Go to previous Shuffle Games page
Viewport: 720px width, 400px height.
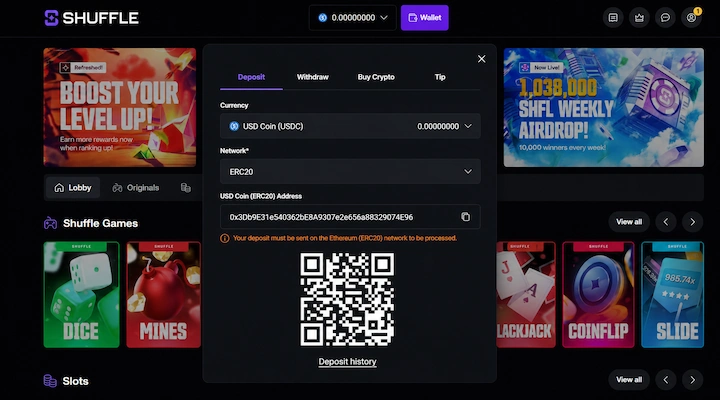[x=666, y=222]
